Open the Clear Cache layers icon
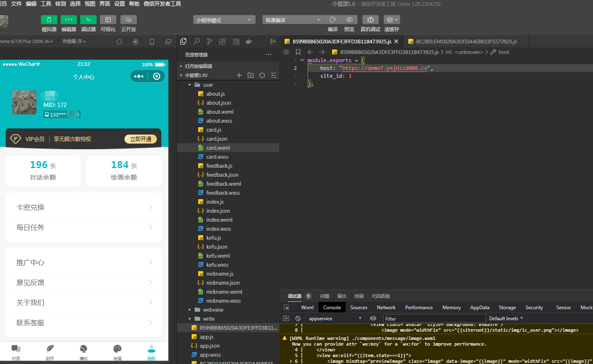Screen dimensions: 593x364 392,20
